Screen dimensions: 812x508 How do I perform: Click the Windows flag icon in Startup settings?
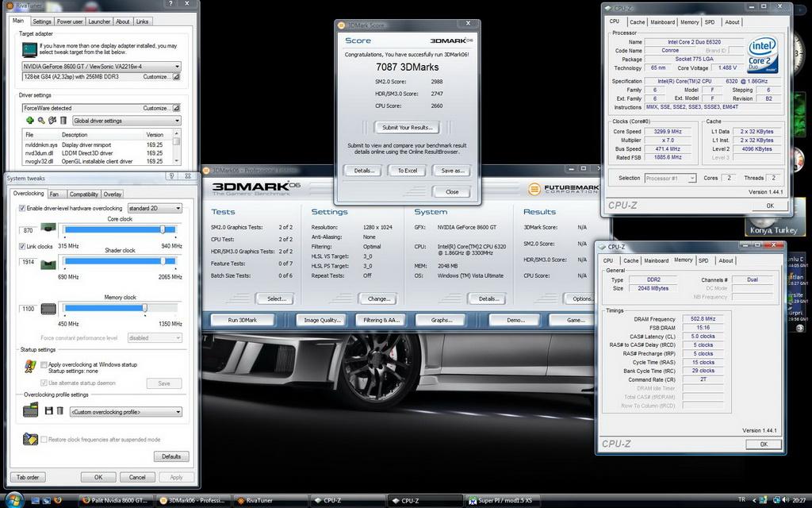30,367
